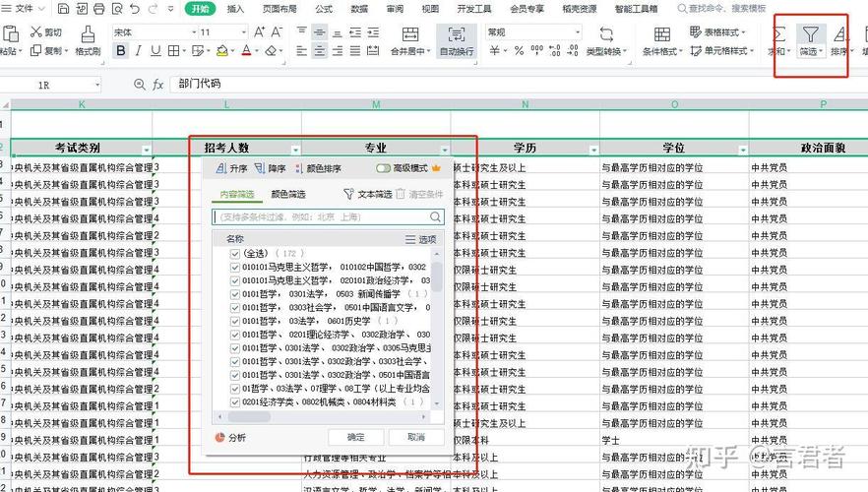
Task: Toggle Bold formatting
Action: point(120,51)
